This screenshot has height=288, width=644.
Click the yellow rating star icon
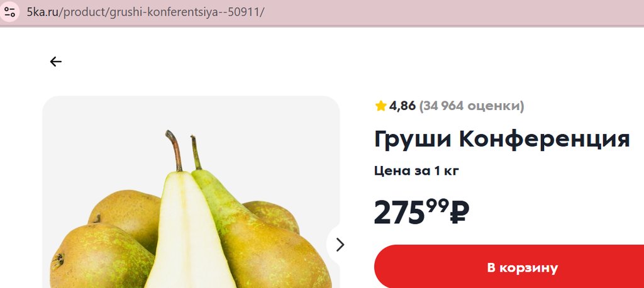[380, 106]
